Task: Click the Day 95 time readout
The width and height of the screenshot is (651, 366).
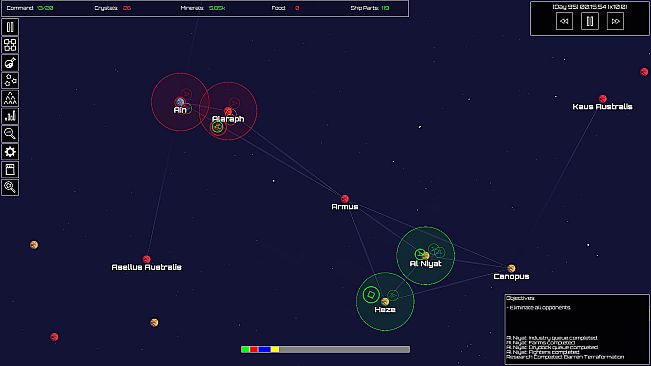Action: point(590,7)
